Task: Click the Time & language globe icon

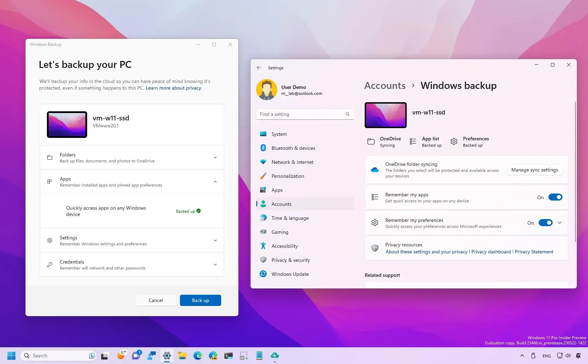Action: click(263, 218)
